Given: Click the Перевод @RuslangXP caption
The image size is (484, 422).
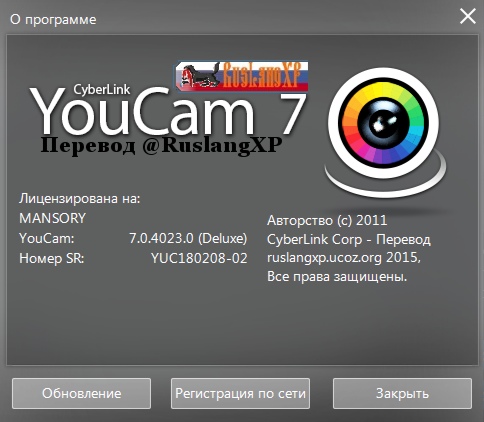Looking at the screenshot, I should coord(161,145).
